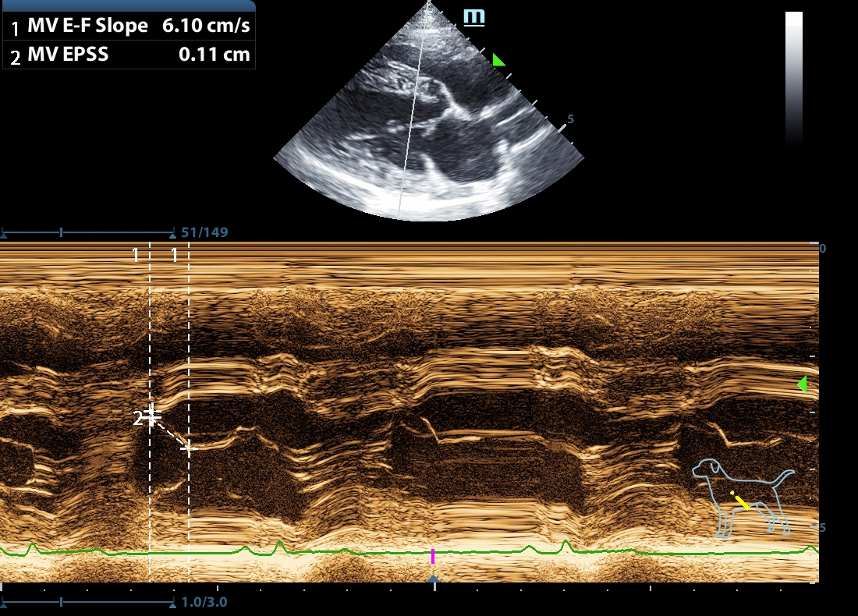
Task: Click green focus triangle beside sector image
Action: tap(498, 60)
